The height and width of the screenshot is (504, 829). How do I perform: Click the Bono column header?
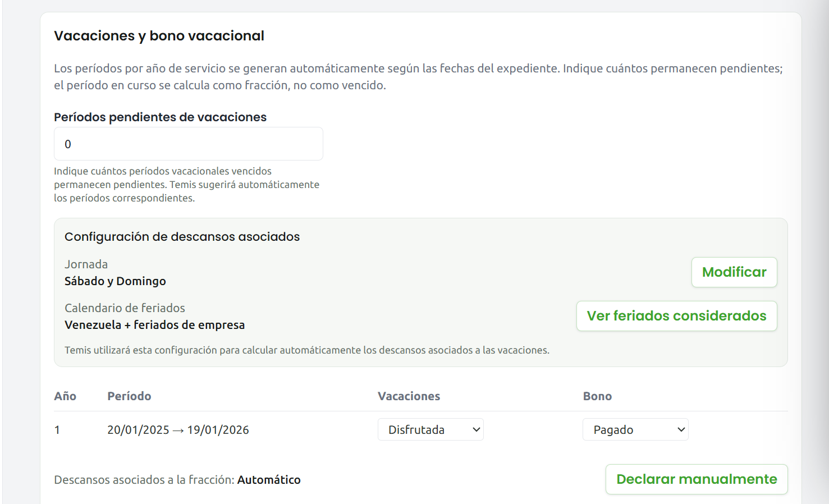[x=597, y=396]
